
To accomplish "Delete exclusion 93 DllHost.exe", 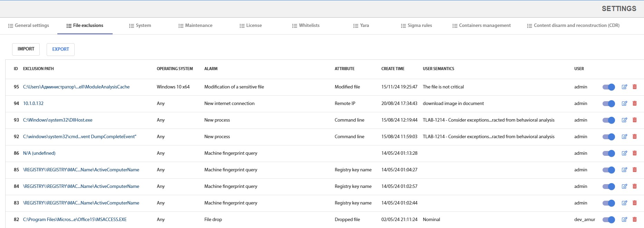I will tap(635, 120).
